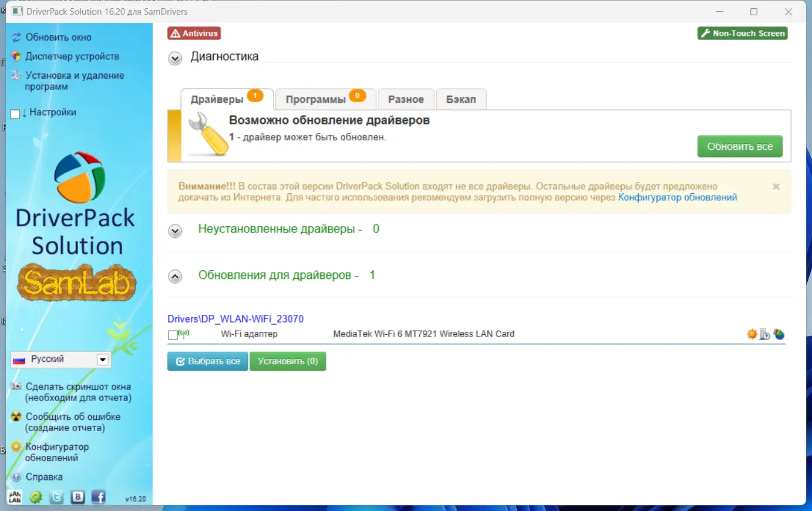Check the Wi-Fi адаптер driver checkbox
This screenshot has width=812, height=511.
click(x=173, y=335)
